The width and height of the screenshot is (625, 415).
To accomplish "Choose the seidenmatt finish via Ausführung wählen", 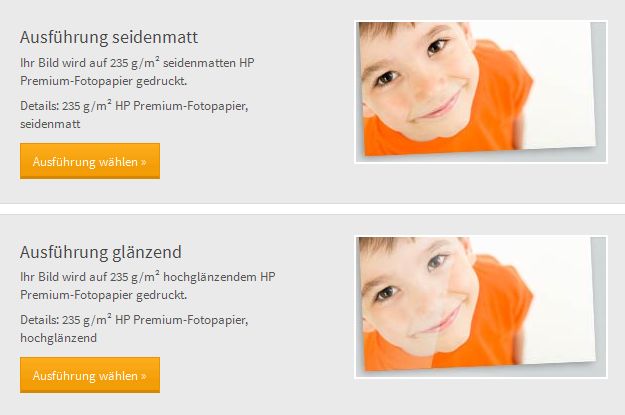I will click(90, 161).
